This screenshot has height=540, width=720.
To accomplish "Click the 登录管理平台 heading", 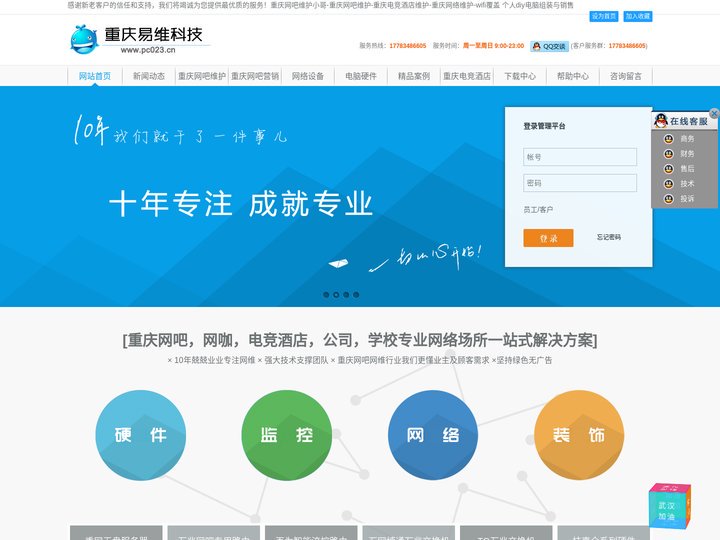I will [x=545, y=126].
